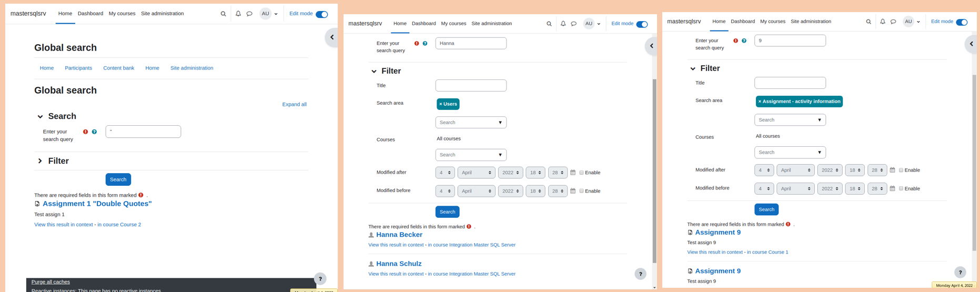Open notifications bell in right window
980x292 pixels.
[883, 22]
